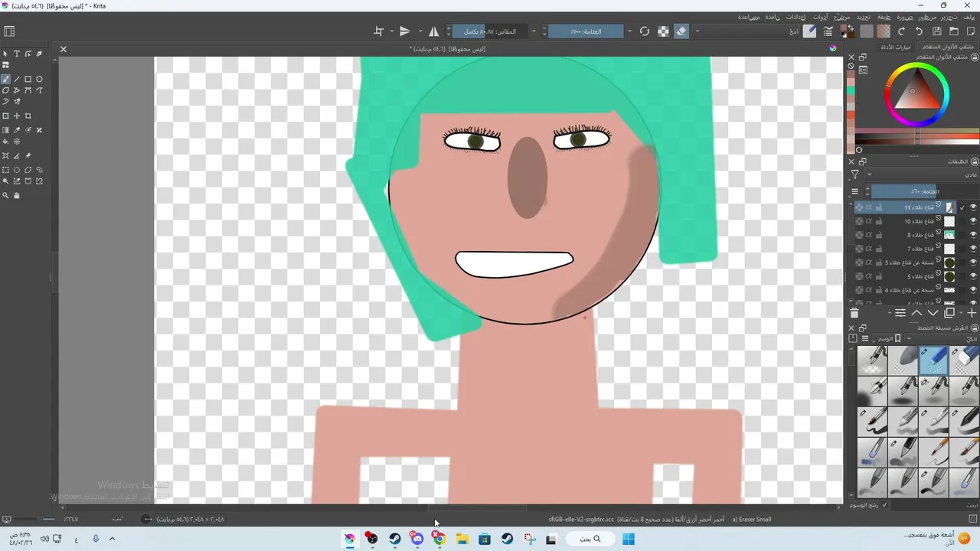Duplicate the layer in layers panel
The image size is (980, 551).
coord(949,313)
